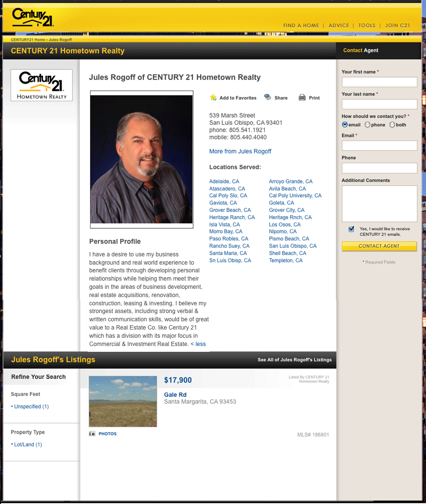Click the Add to Favorites star icon
Viewport: 426px width, 504px height.
[x=213, y=97]
